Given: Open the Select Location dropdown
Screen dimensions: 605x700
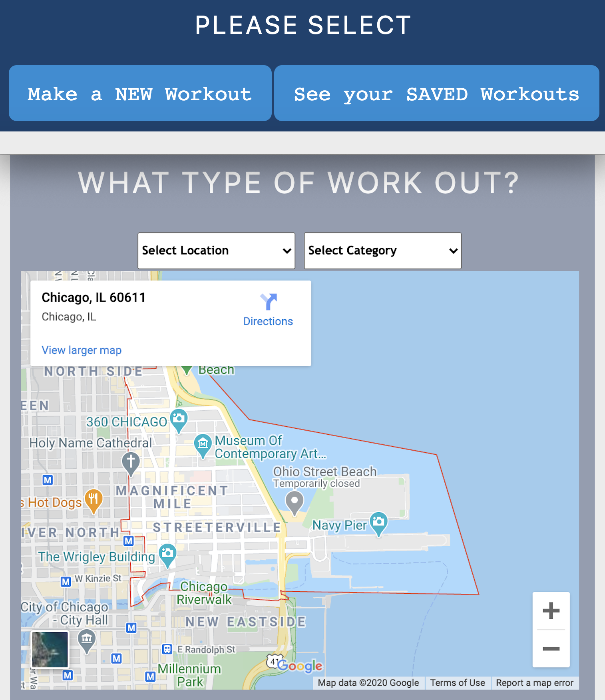Looking at the screenshot, I should tap(216, 251).
